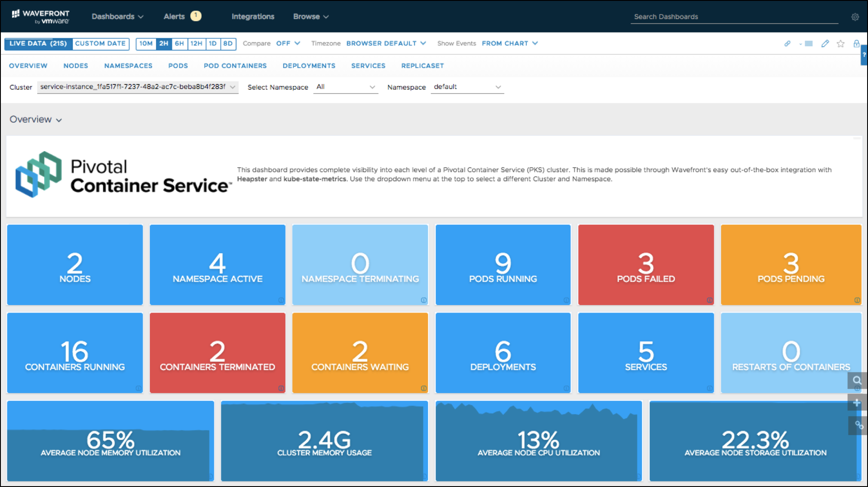Open the Browser Default timezone dropdown
868x487 pixels.
pyautogui.click(x=386, y=43)
